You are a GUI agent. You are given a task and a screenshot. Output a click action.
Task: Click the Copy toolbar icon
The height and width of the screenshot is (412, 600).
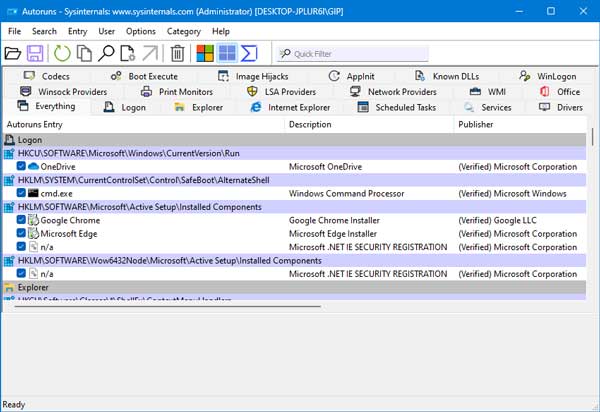pos(84,53)
